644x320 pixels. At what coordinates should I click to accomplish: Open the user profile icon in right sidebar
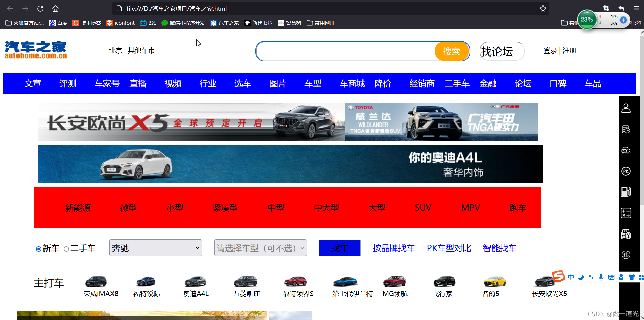tap(626, 108)
